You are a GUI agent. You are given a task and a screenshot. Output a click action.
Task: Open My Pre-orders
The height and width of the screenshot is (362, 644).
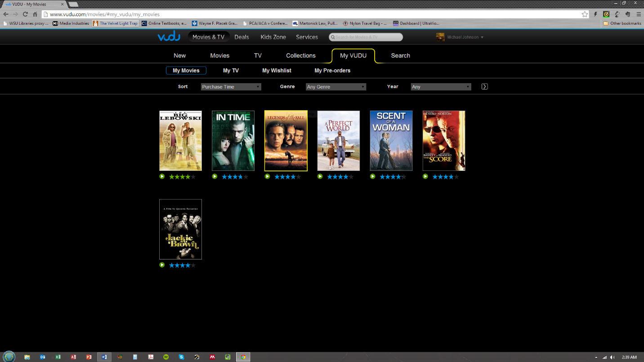click(x=332, y=71)
